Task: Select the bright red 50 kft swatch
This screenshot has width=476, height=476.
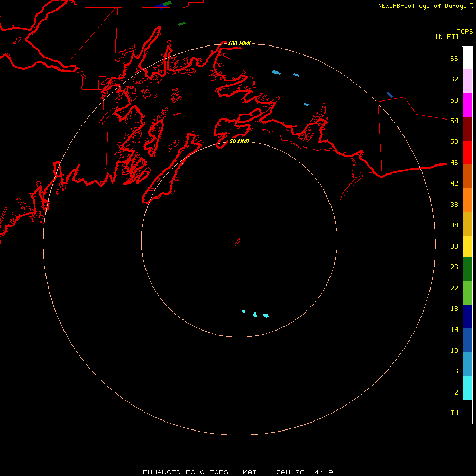Action: (x=467, y=152)
